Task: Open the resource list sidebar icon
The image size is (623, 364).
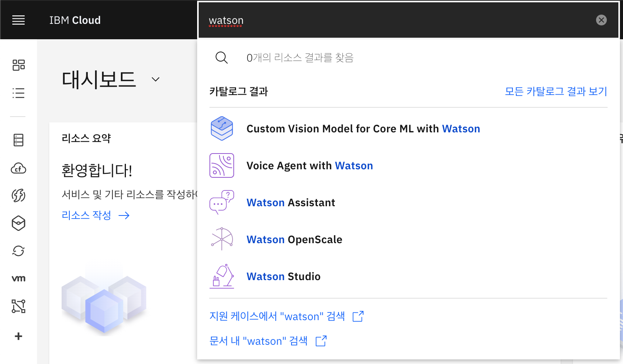Action: tap(18, 93)
